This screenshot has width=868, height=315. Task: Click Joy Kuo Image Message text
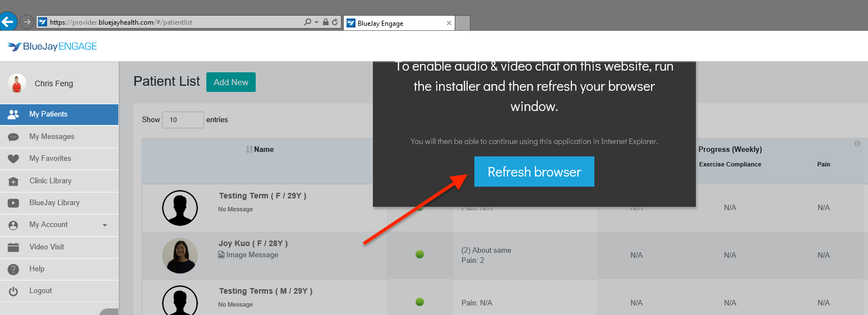(252, 255)
